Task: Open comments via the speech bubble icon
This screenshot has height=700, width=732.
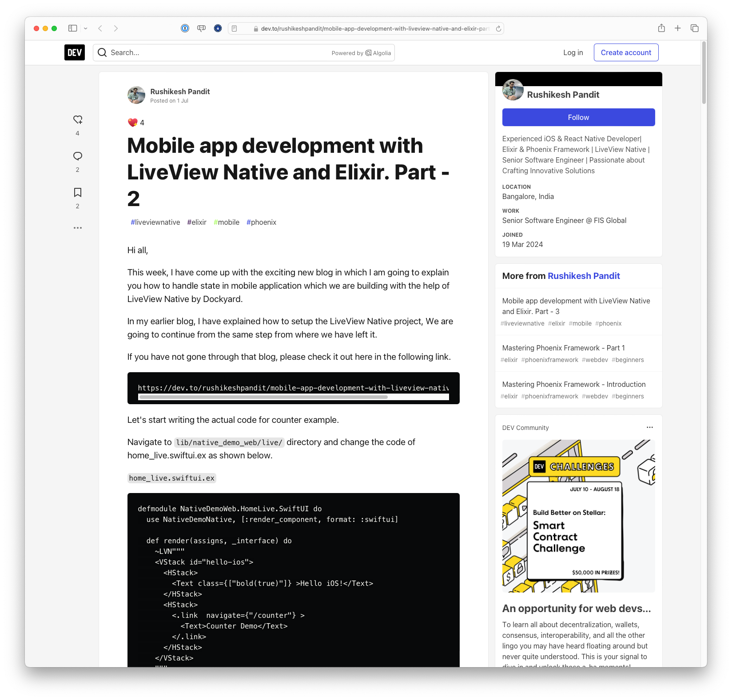Action: point(78,156)
